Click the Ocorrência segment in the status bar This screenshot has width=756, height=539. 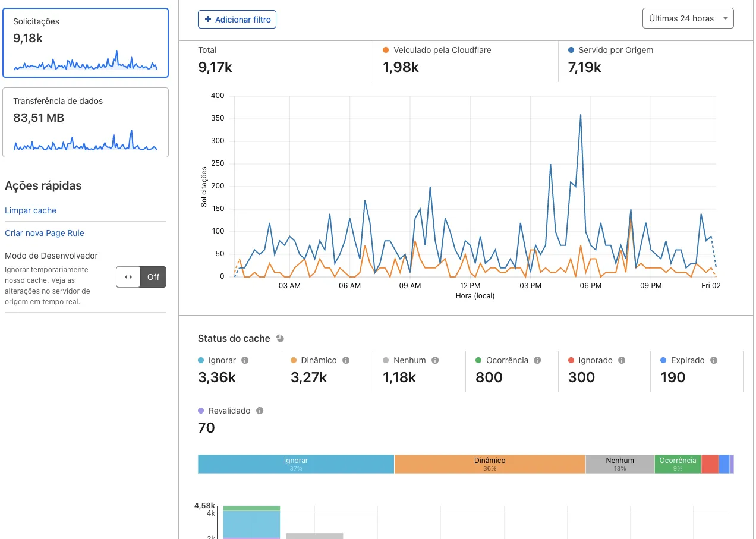tap(678, 464)
